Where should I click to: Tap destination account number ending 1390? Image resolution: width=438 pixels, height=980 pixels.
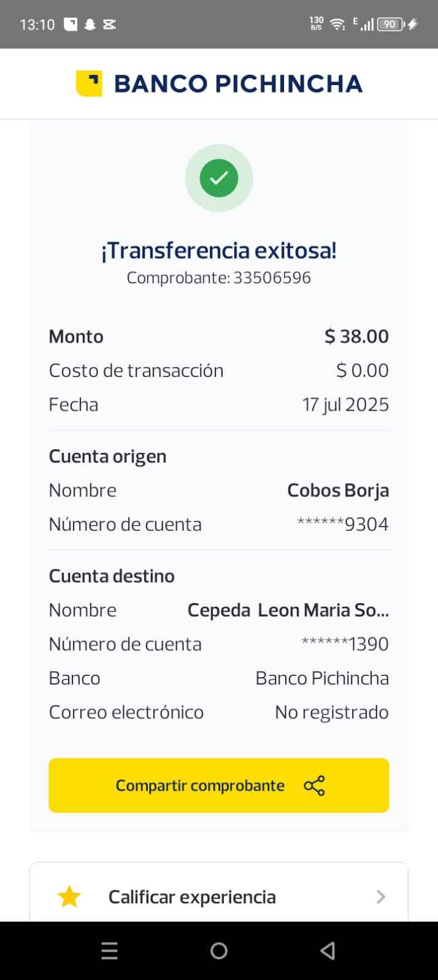345,644
